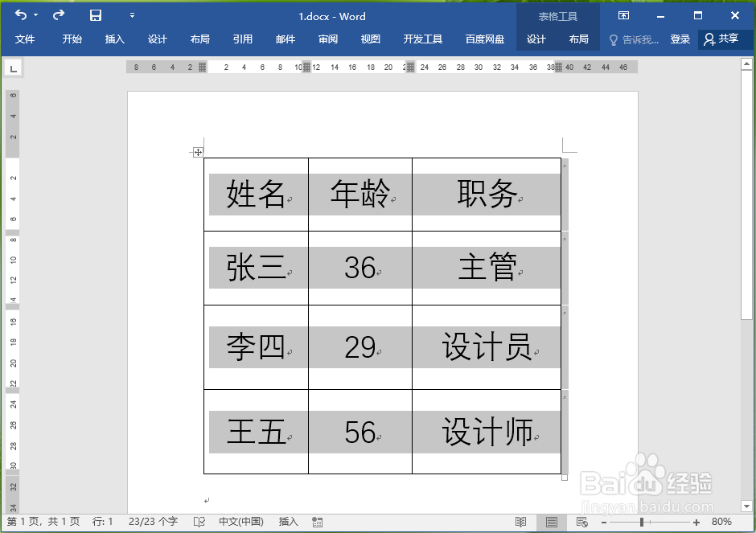Open the Quick Access Toolbar customize dropdown
This screenshot has height=533, width=756.
[132, 14]
